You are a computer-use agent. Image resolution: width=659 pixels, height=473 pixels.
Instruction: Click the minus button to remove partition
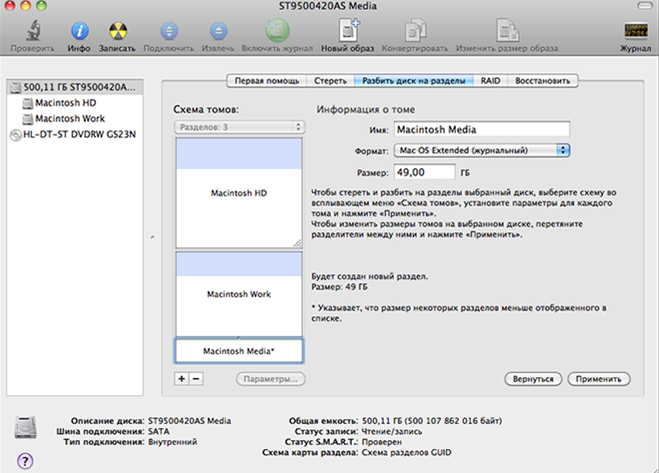196,380
